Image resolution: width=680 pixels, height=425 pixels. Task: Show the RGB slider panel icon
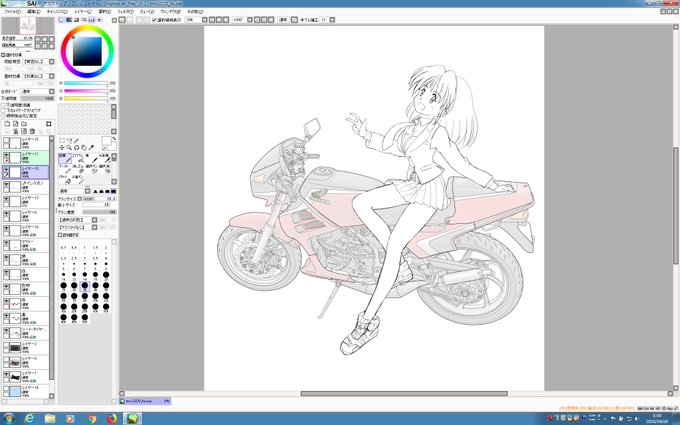click(69, 20)
